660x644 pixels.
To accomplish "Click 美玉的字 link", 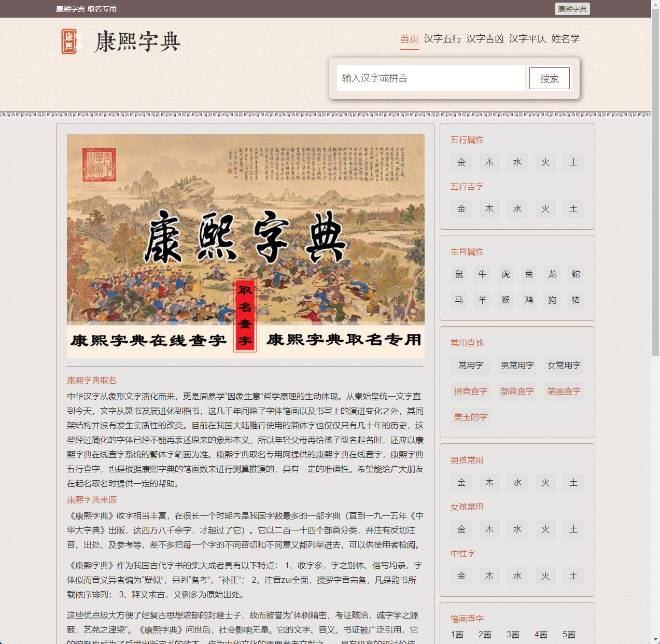I will pos(470,417).
